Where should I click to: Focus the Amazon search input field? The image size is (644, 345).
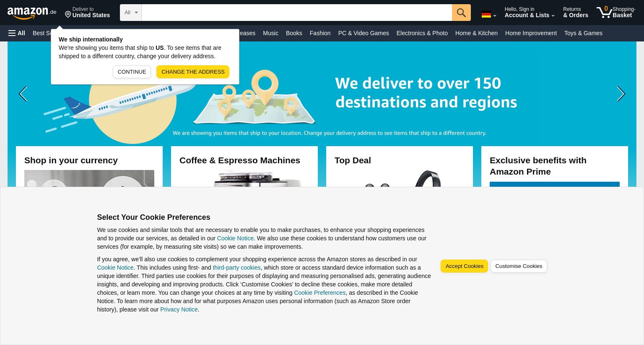click(296, 13)
